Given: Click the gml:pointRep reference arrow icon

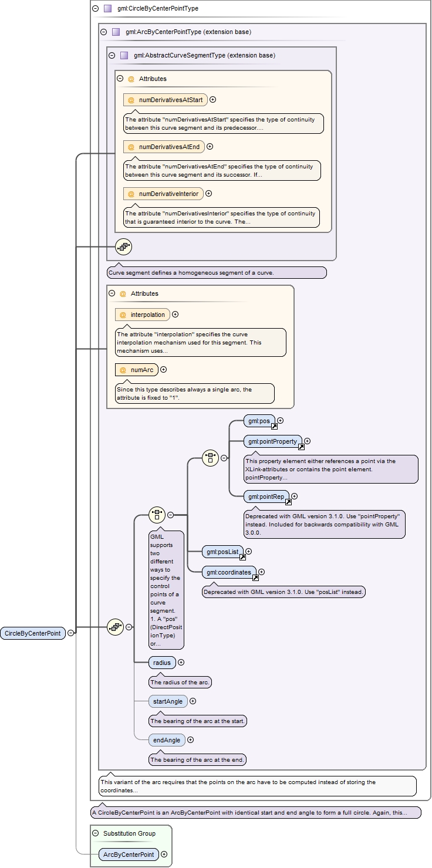Looking at the screenshot, I should click(x=288, y=502).
